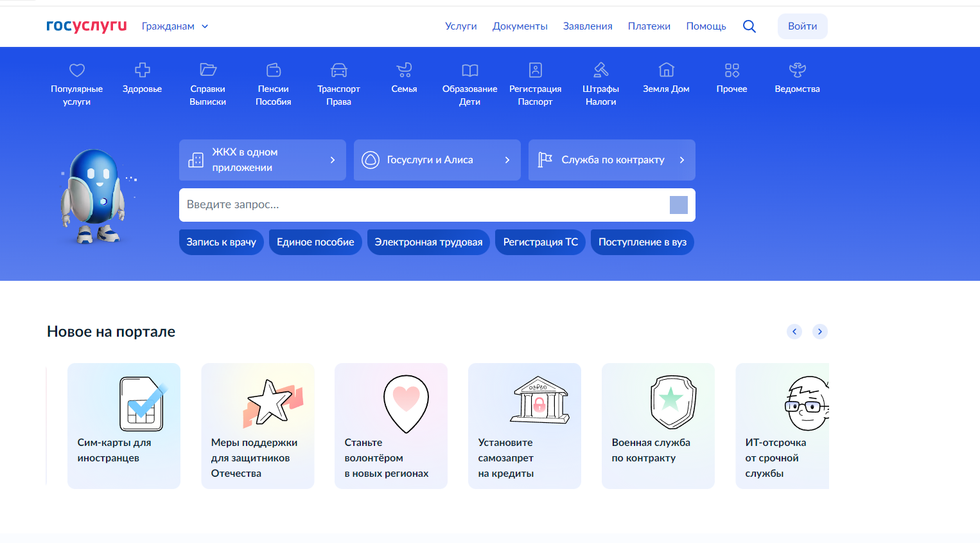This screenshot has width=980, height=543.
Task: Open the Заявления menu
Action: 588,26
